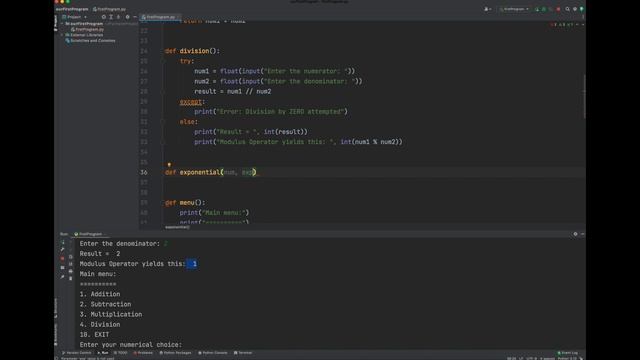
Task: Print console output icon
Action: coord(71,271)
